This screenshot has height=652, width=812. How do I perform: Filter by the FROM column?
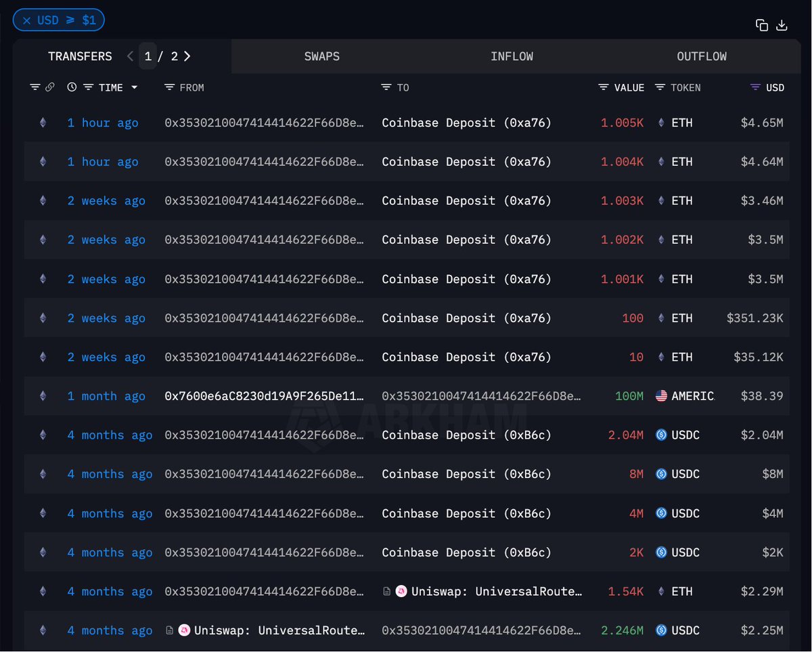click(169, 87)
